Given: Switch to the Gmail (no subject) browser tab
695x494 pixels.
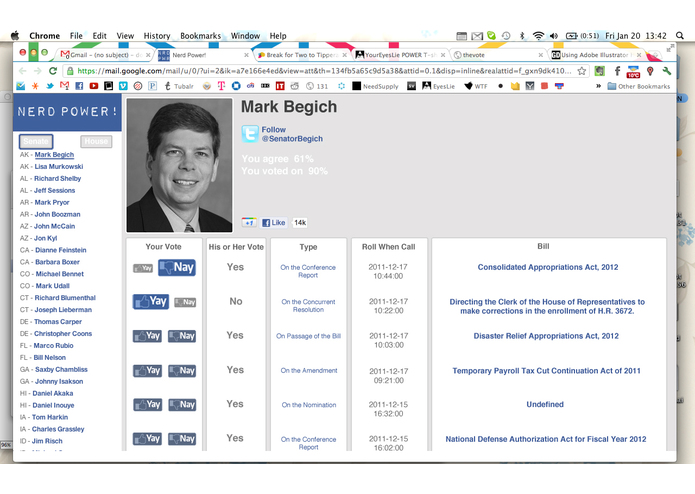Looking at the screenshot, I should coord(105,55).
